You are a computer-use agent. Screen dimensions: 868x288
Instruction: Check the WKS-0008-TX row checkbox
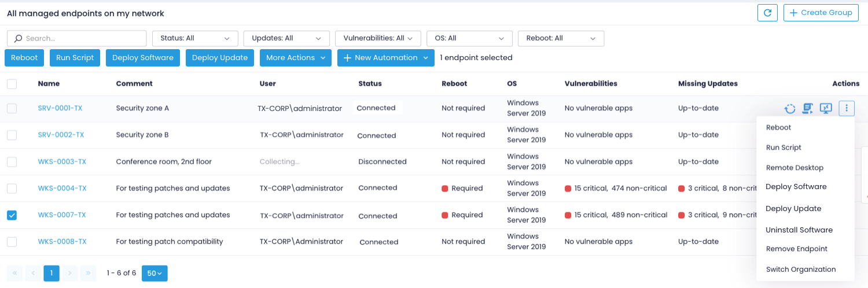(12, 242)
